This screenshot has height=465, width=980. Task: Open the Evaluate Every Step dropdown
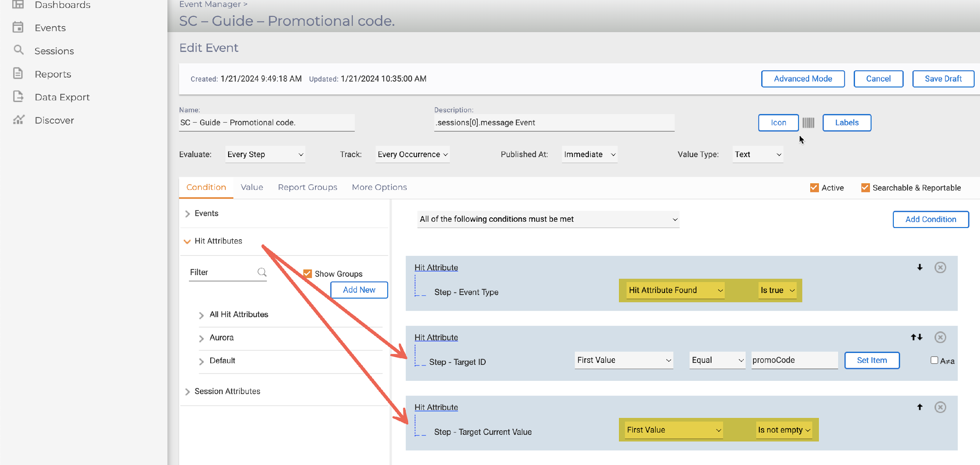point(265,154)
